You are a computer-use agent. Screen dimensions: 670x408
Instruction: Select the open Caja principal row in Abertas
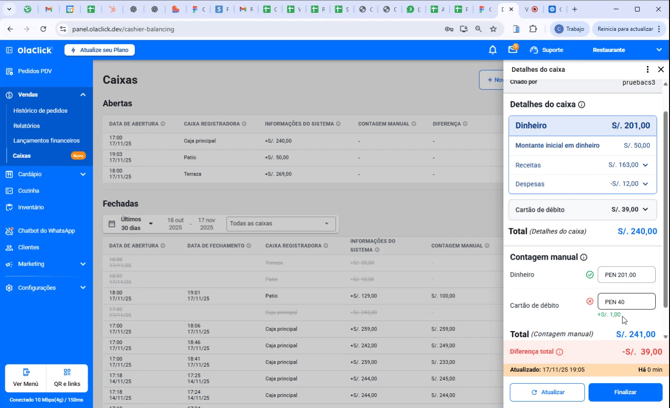coord(303,141)
